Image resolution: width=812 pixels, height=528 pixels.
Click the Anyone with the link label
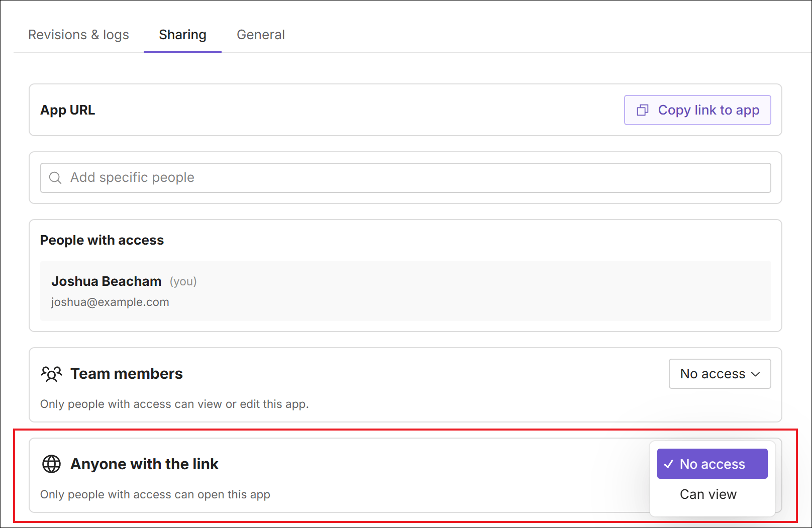coord(144,464)
